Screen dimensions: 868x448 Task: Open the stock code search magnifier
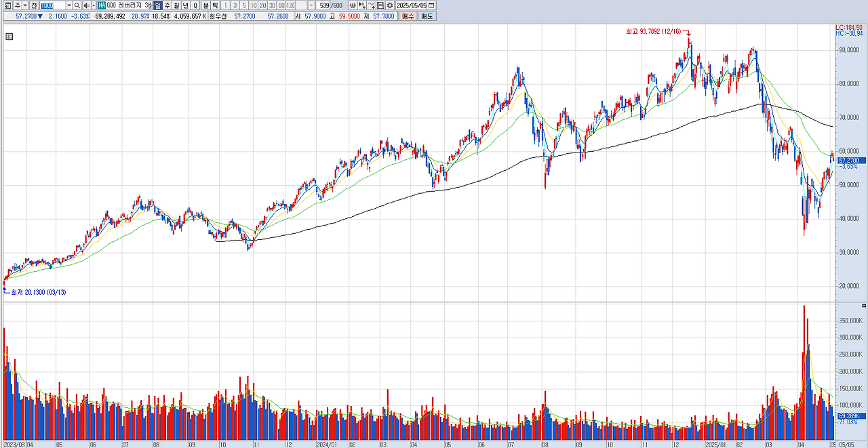tap(77, 5)
